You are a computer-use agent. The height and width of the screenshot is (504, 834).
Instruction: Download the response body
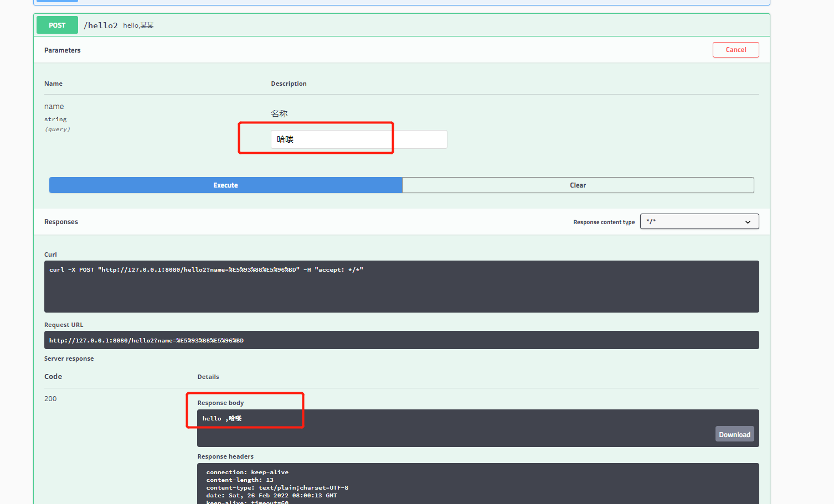tap(734, 434)
